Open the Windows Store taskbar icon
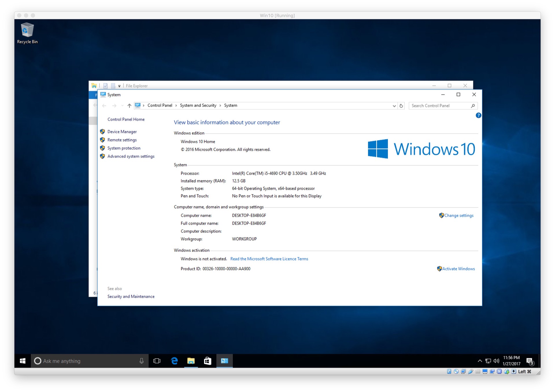Viewport: 555px width, 392px height. 208,361
